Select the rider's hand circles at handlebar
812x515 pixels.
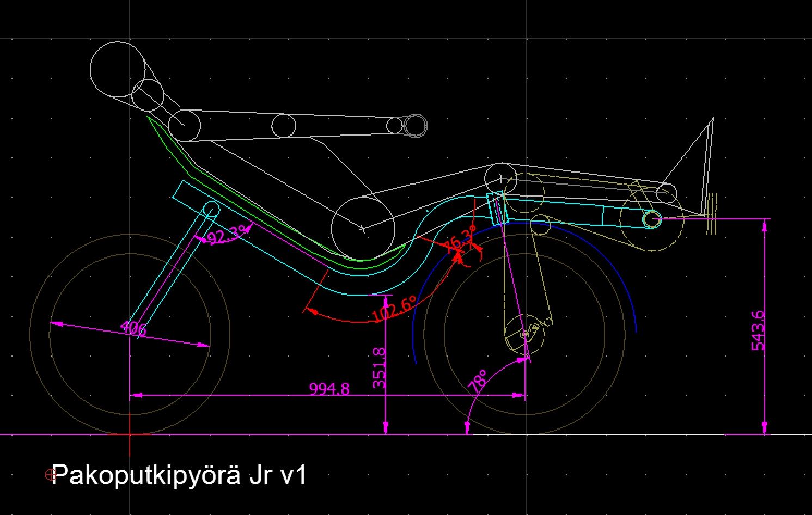[414, 126]
